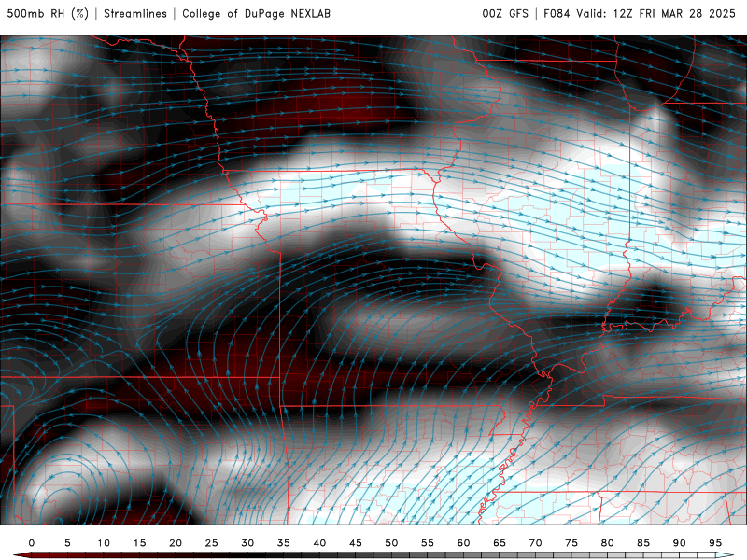The image size is (747, 560).
Task: Click the colorbar label '80'
Action: 608,543
